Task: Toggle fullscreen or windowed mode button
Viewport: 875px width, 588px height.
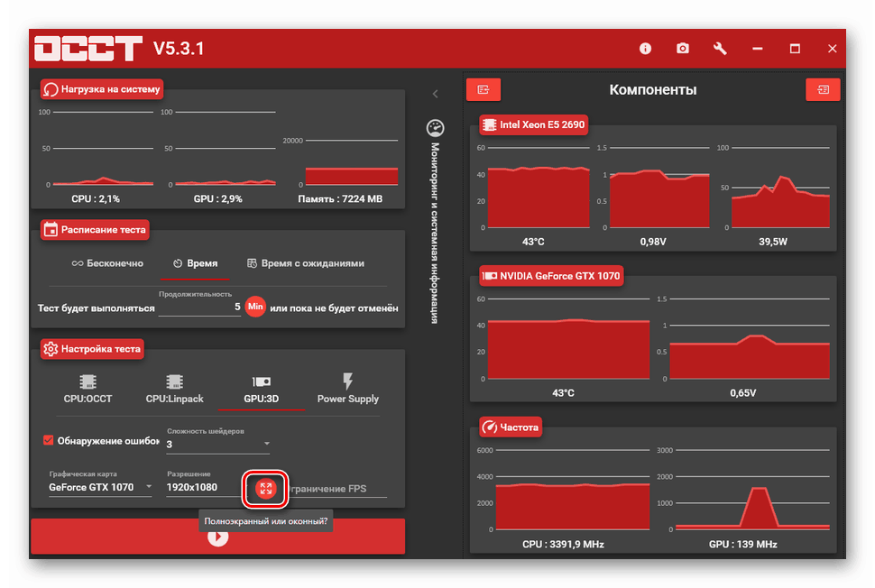Action: pos(265,489)
